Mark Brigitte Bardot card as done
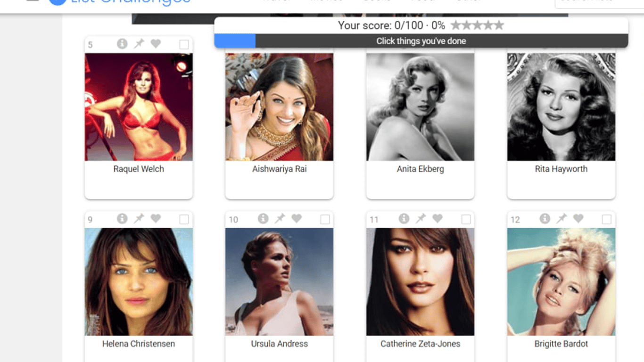The width and height of the screenshot is (644, 362). pos(607,220)
